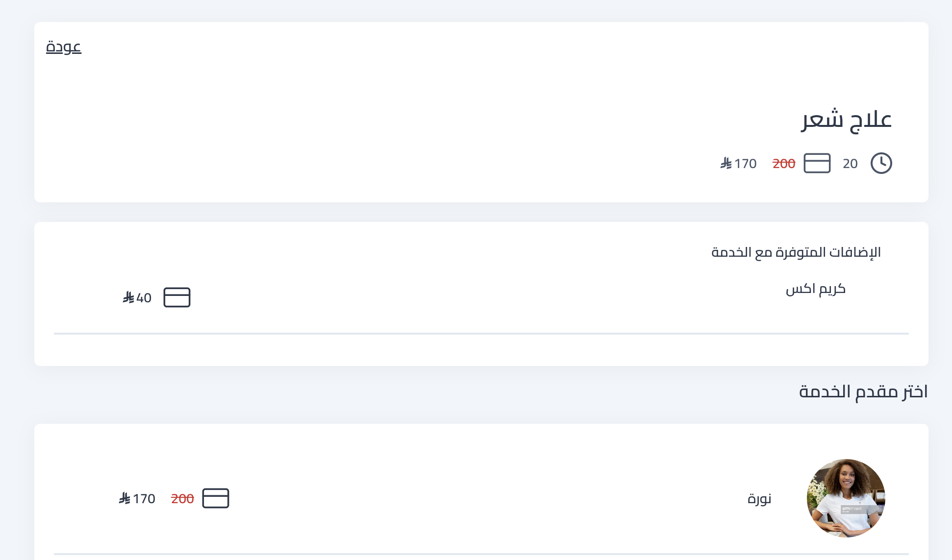Click the 20 minutes duration value
The height and width of the screenshot is (560, 952).
click(850, 164)
